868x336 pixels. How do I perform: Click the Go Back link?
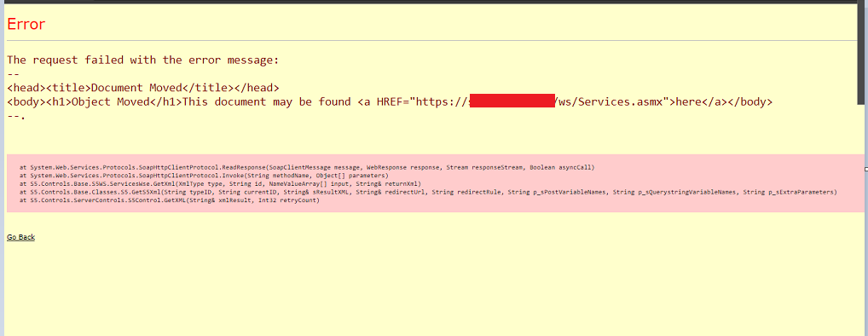tap(21, 237)
